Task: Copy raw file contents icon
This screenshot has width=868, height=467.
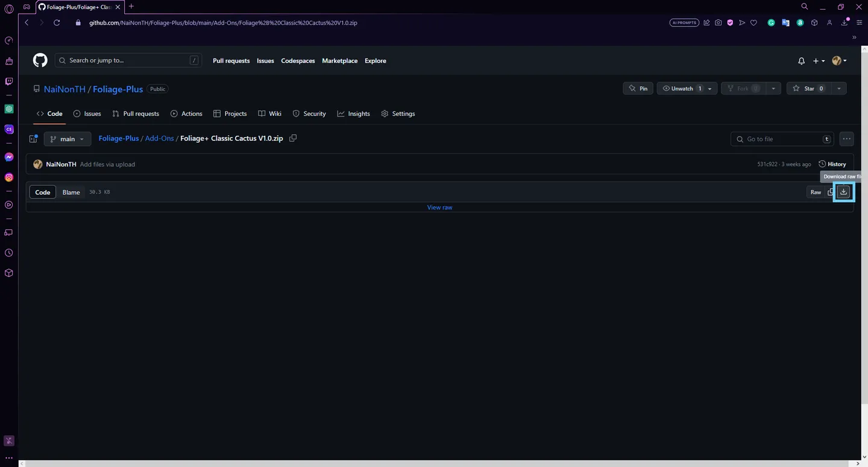Action: point(830,192)
